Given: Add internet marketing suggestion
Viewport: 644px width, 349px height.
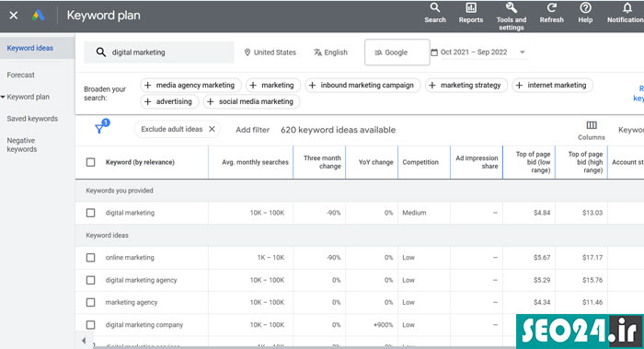Looking at the screenshot, I should (552, 85).
